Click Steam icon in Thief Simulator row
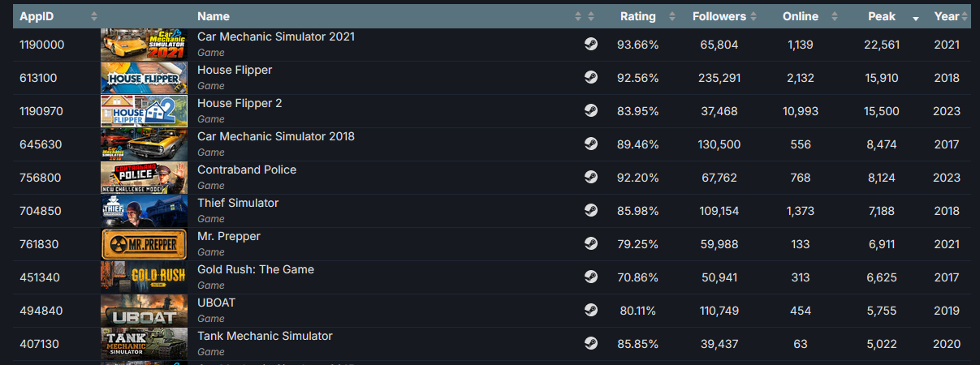Viewport: 980px width, 365px height. [x=591, y=211]
